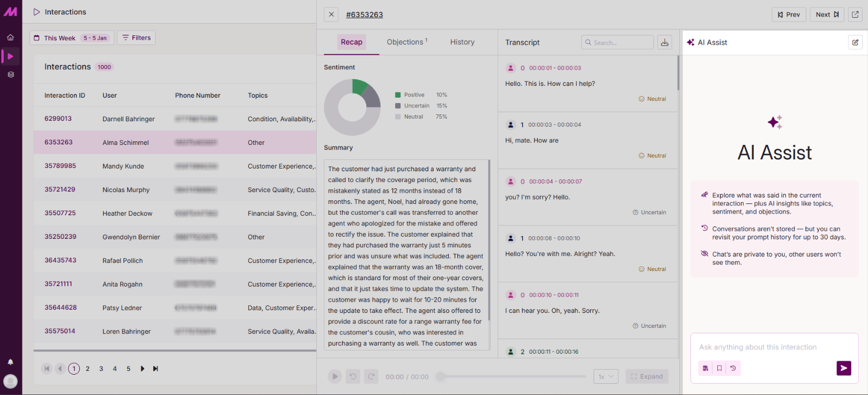Open AI Assist prompt history
The width and height of the screenshot is (868, 395).
point(733,368)
